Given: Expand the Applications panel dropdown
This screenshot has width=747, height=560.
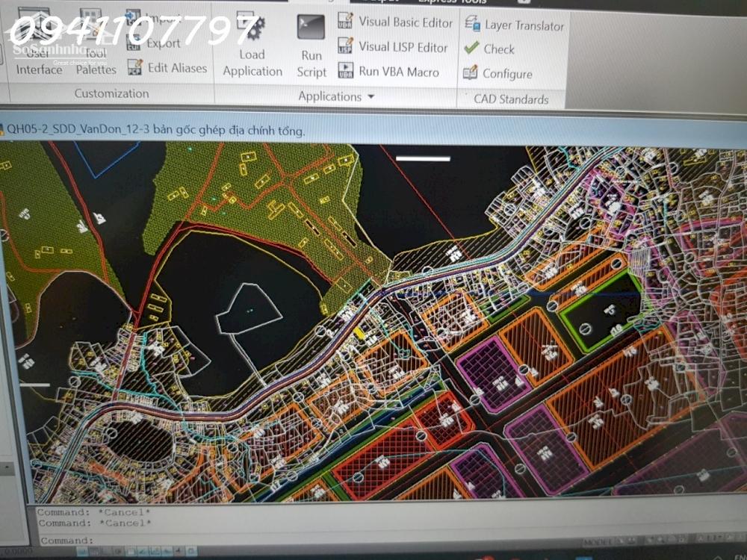Looking at the screenshot, I should [371, 96].
